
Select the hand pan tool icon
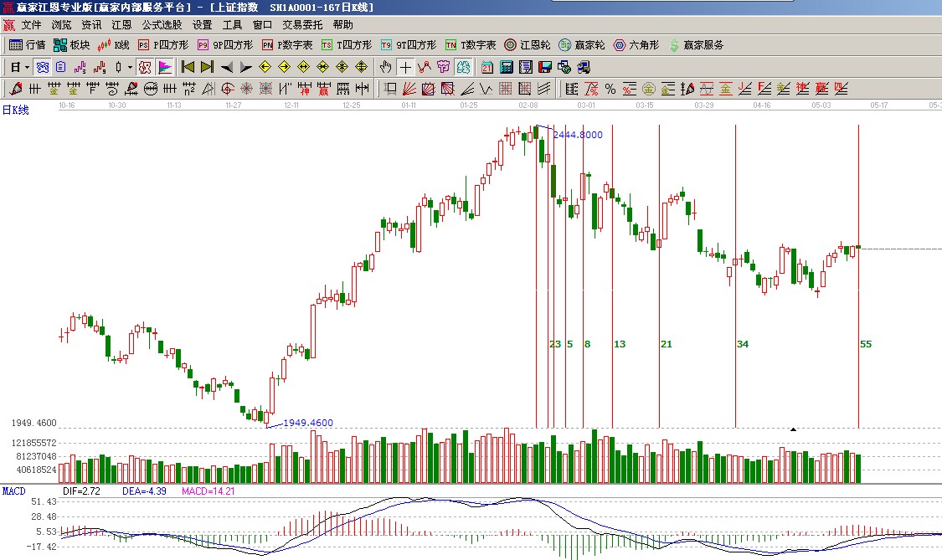[x=385, y=67]
